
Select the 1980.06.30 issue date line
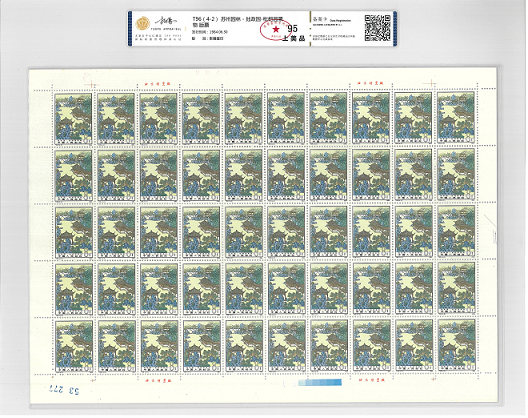point(209,32)
